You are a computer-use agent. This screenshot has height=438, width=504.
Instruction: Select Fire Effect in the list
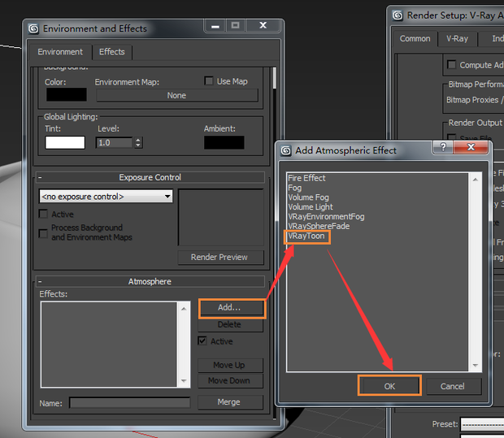[306, 178]
